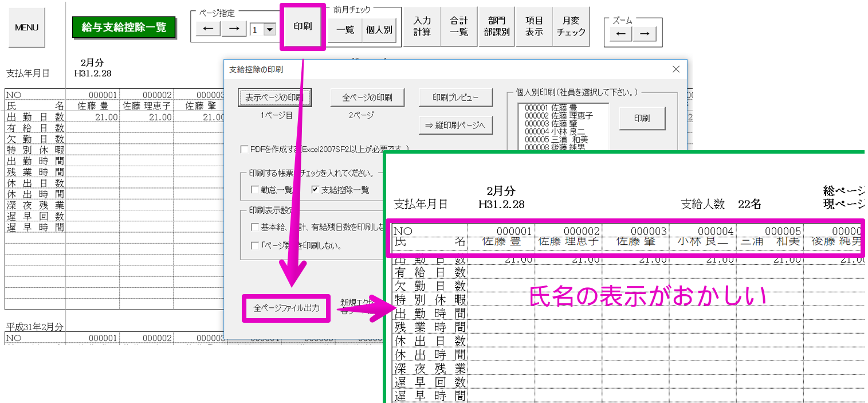This screenshot has width=868, height=403.
Task: Click the 深夜残業 row label in left sheet
Action: pos(35,205)
